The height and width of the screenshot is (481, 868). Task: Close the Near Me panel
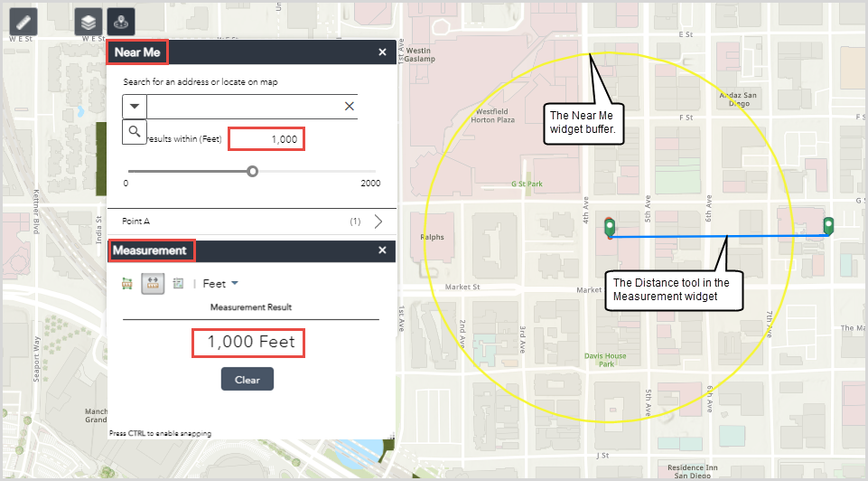382,52
